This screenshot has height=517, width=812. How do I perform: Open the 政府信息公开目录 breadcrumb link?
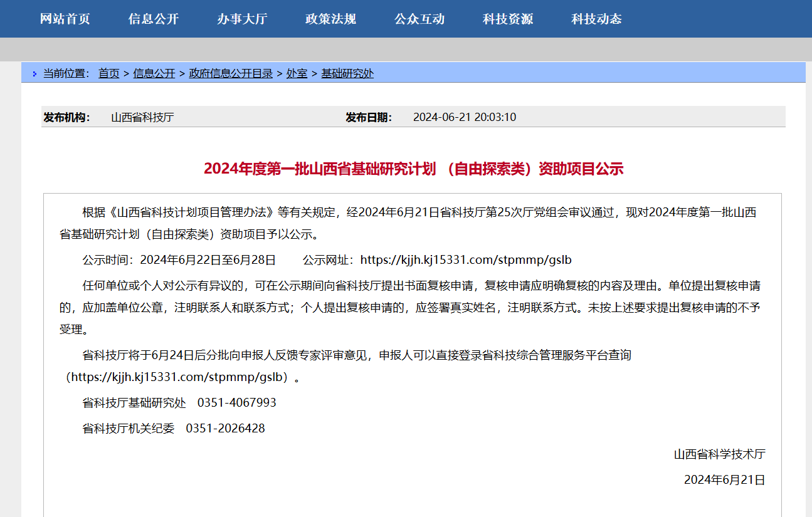point(231,73)
